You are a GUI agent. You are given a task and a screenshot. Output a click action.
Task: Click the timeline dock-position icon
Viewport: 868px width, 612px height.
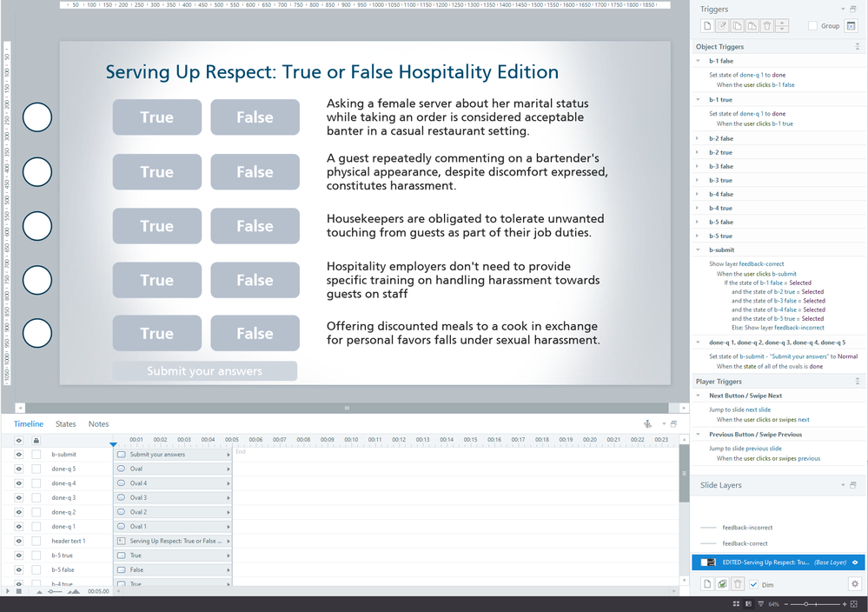pos(647,423)
